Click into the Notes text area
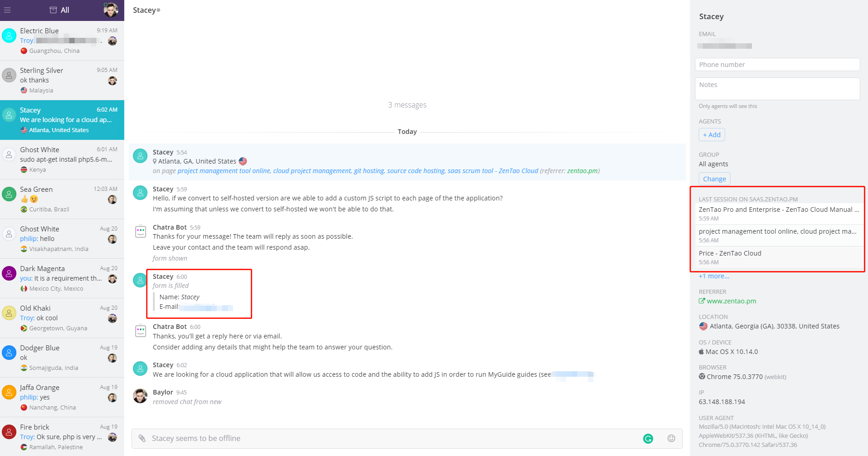Viewport: 868px width, 456px height. [x=777, y=89]
